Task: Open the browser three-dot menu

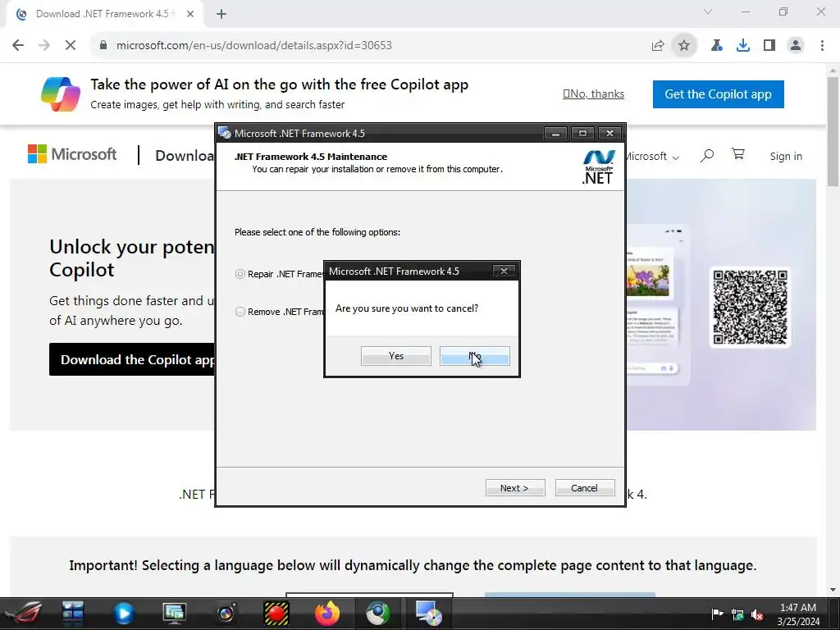Action: pyautogui.click(x=822, y=46)
